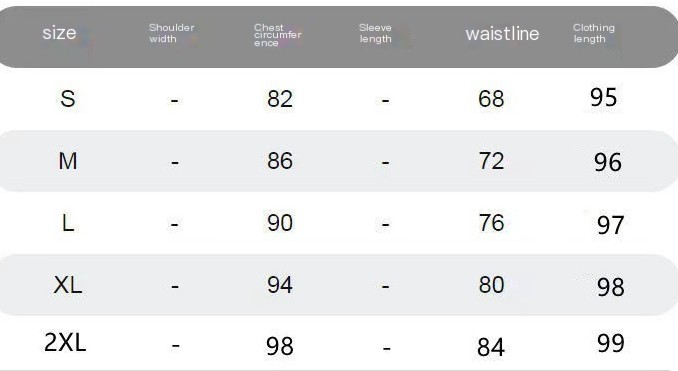Click clothing length value 95
Viewport: 678px width, 371px height.
tap(604, 97)
